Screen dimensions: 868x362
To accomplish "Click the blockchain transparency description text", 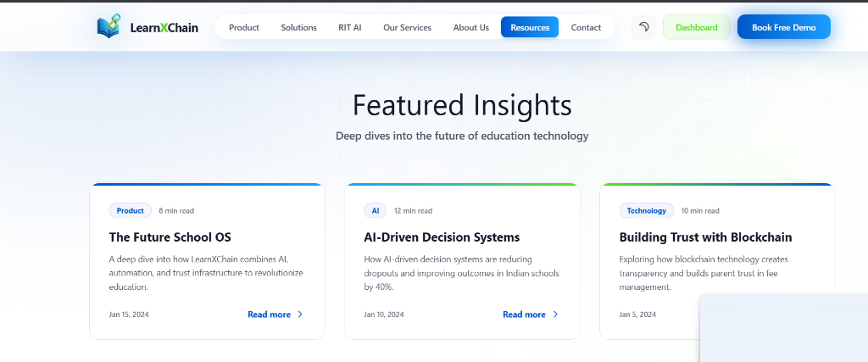I will 704,273.
